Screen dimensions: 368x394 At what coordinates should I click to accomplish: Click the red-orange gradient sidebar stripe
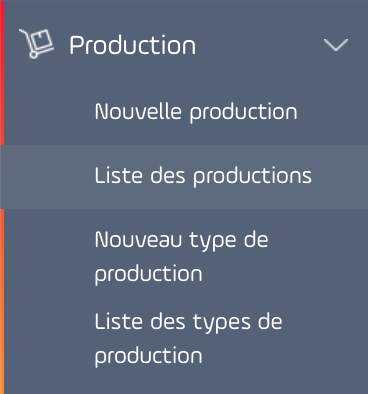2,197
